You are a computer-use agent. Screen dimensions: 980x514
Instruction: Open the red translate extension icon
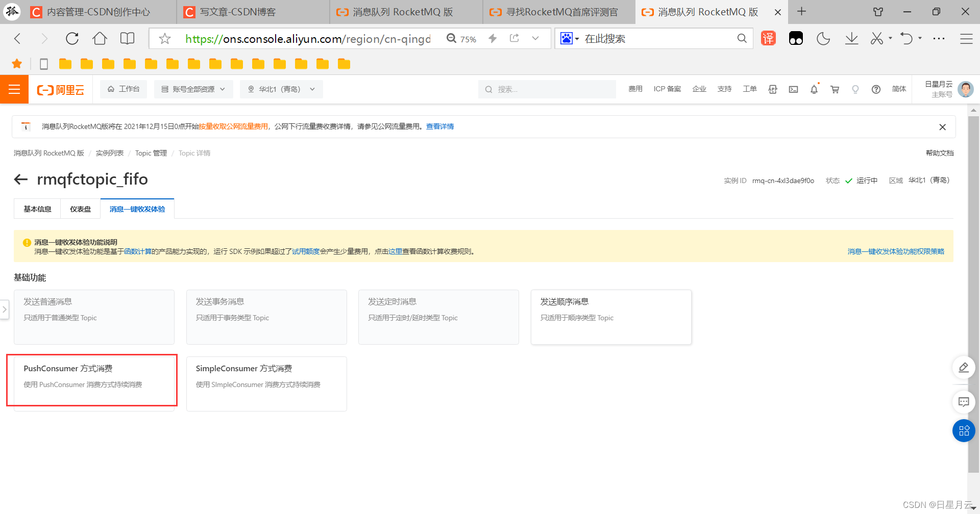(768, 39)
